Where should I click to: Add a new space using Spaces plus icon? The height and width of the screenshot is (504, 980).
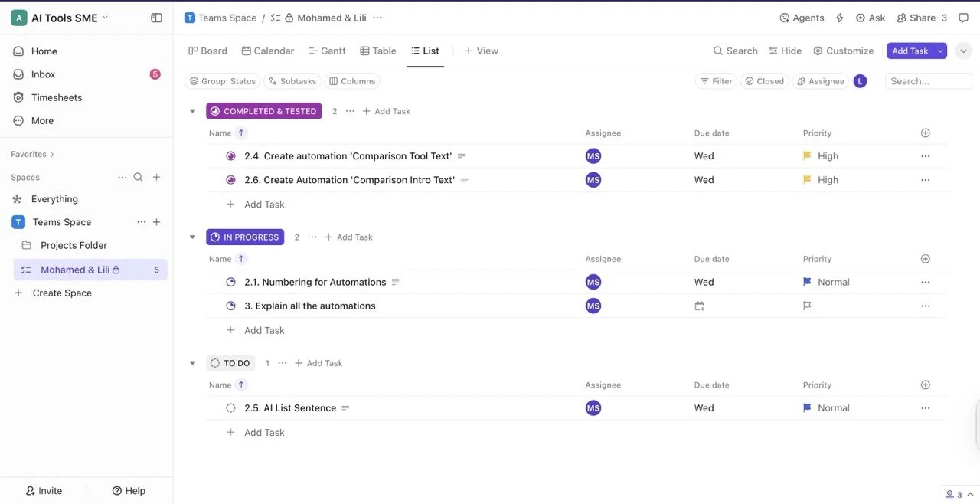tap(156, 177)
